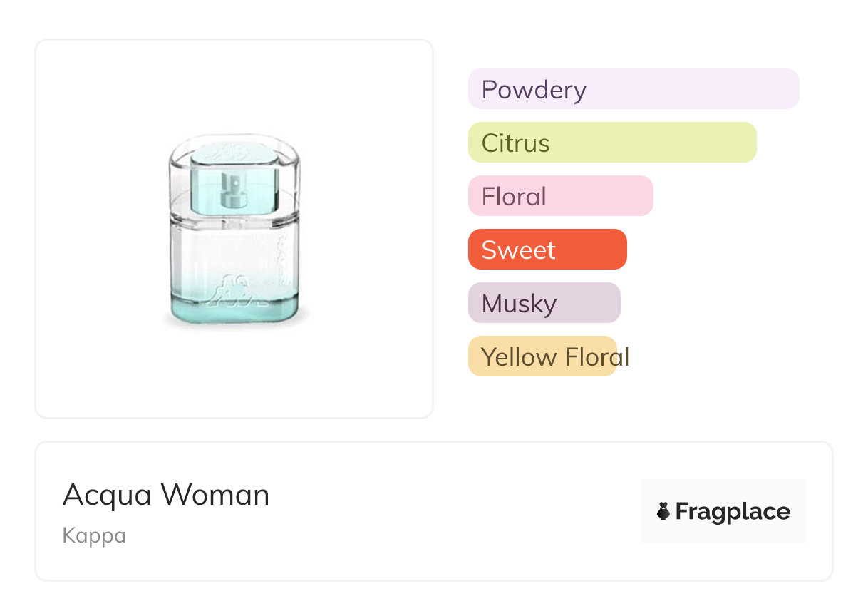Open the perfume bottle product image

pos(234,230)
